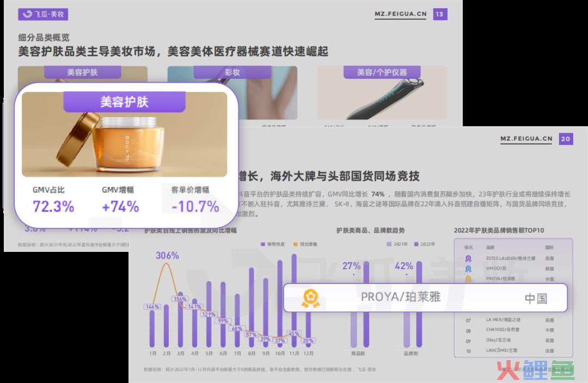
Task: Click the 2022年护肤类品牌销售额TOP10 title
Action: click(499, 231)
